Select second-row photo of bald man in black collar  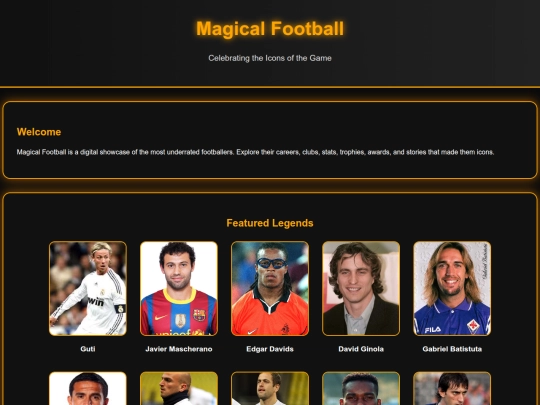coord(179,388)
